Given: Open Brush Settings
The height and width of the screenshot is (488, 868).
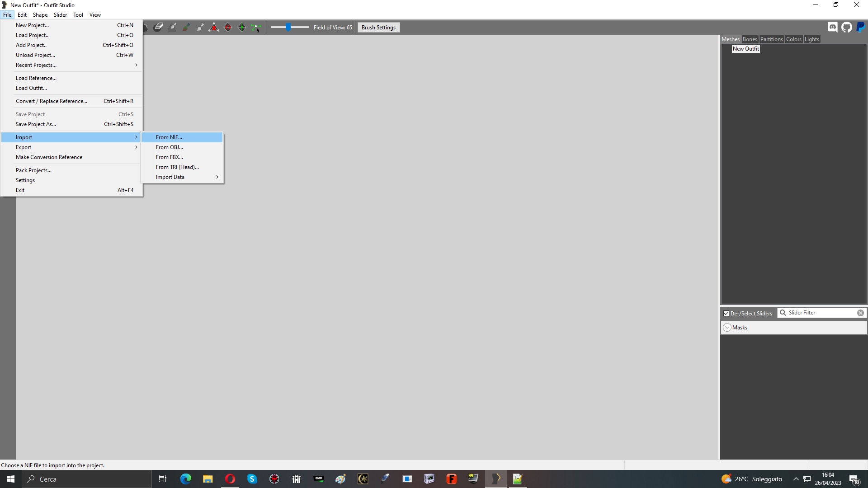Looking at the screenshot, I should [378, 28].
